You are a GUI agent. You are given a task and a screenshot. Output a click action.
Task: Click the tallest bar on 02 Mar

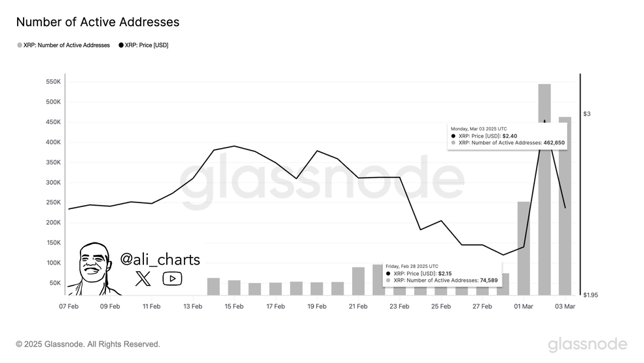(x=545, y=189)
